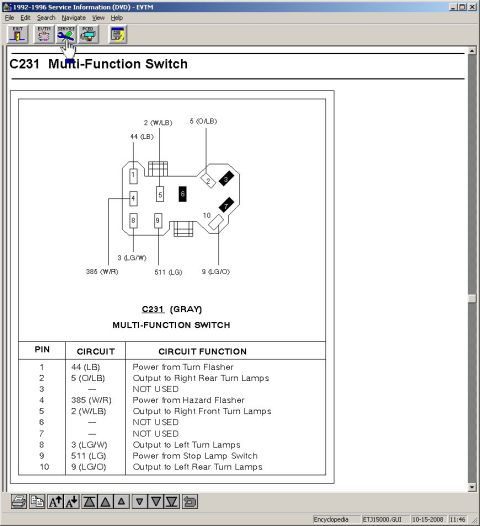Image resolution: width=480 pixels, height=526 pixels.
Task: Click the underlined C231 connector link
Action: coord(153,309)
